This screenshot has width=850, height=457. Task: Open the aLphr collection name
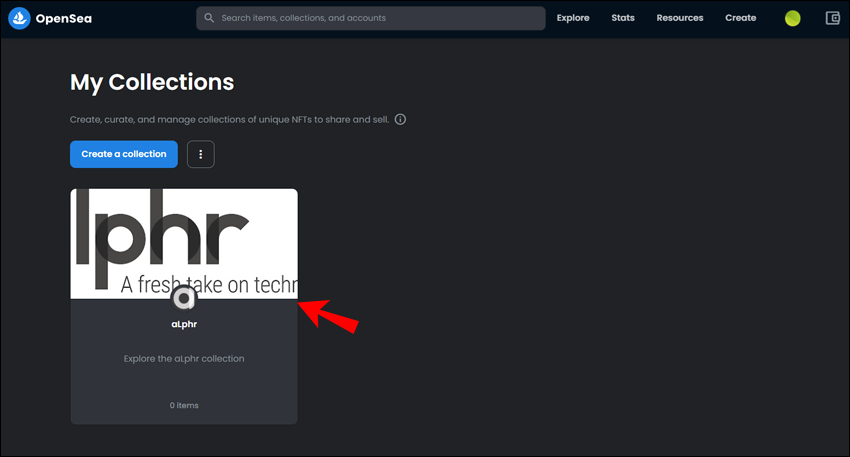tap(184, 324)
